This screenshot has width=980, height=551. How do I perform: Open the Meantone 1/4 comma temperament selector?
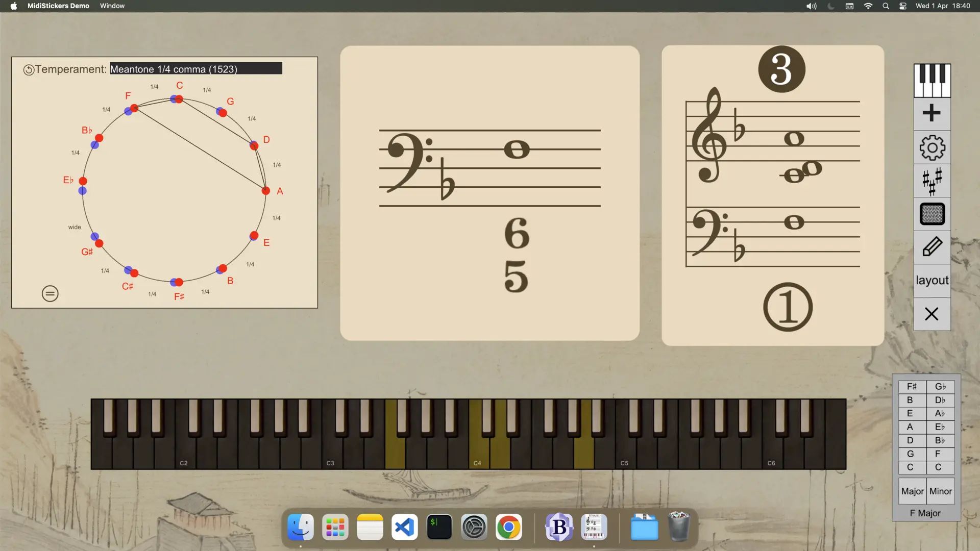click(196, 68)
